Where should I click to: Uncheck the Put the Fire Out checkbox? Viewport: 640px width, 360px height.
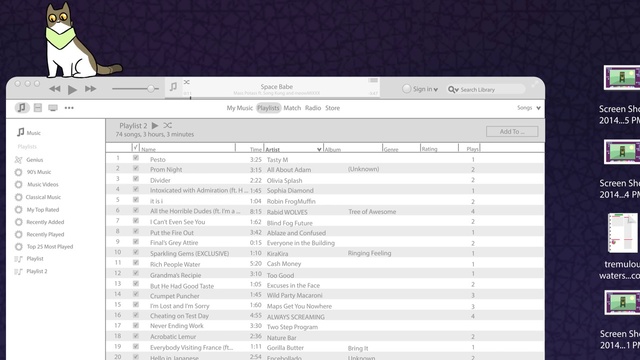click(x=136, y=231)
